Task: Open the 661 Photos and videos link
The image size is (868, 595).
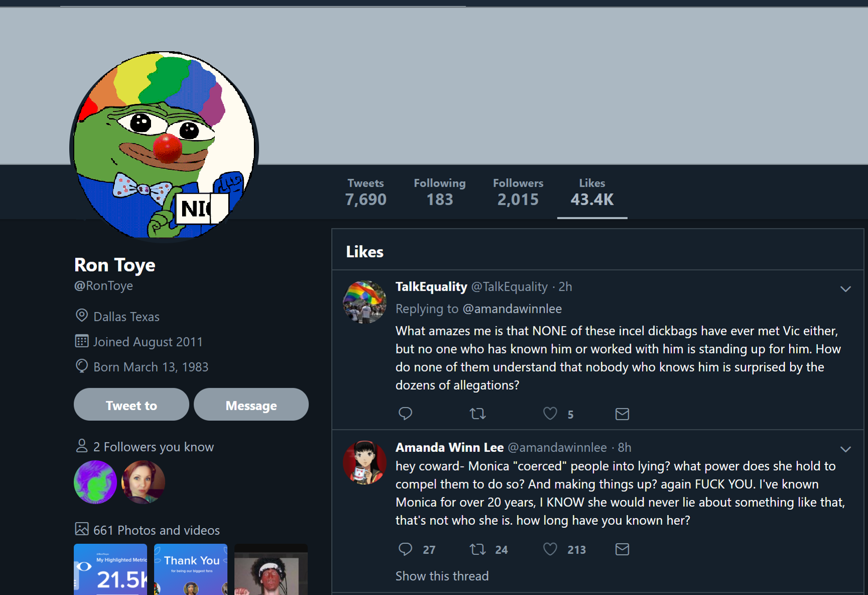Action: tap(157, 530)
